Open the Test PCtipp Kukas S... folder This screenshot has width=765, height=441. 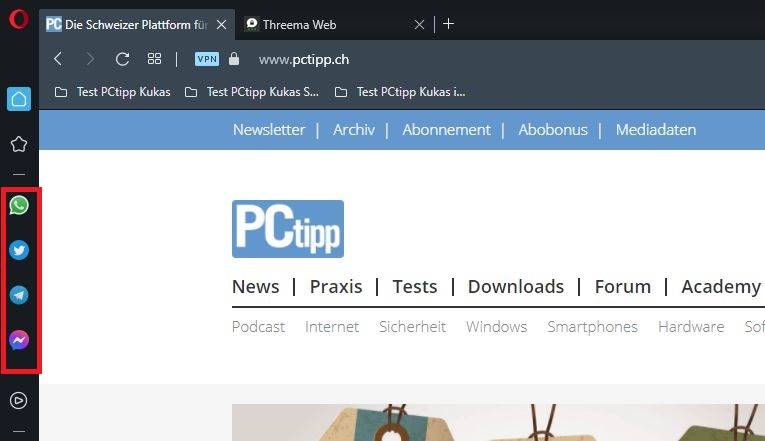coord(252,92)
